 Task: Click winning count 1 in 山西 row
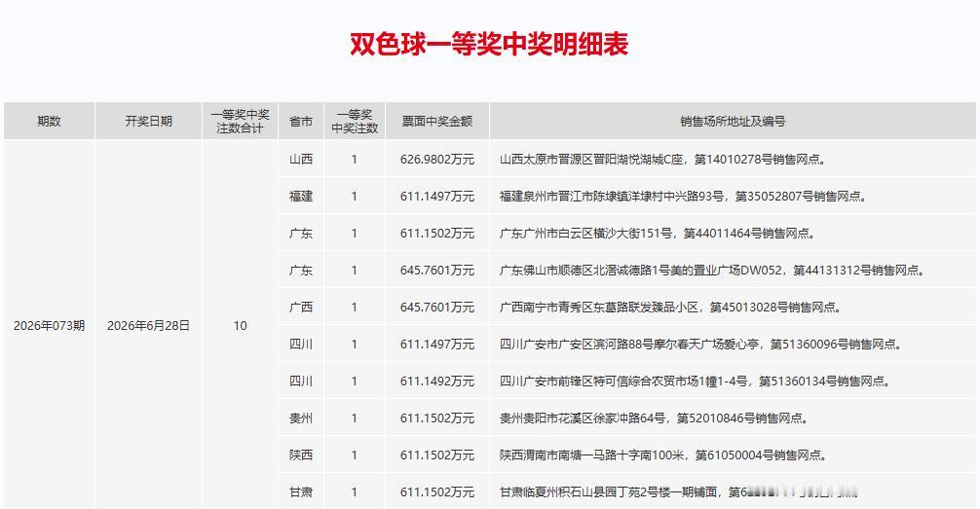(x=355, y=160)
